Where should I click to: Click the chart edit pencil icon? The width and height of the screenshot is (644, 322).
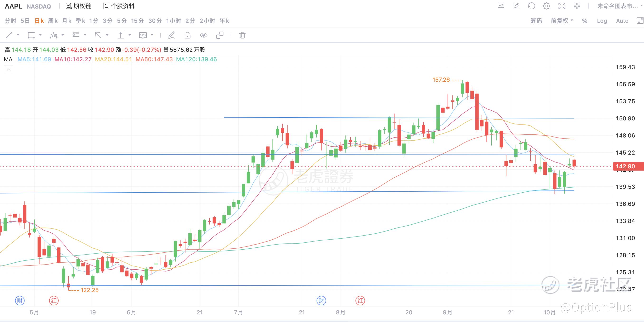516,6
